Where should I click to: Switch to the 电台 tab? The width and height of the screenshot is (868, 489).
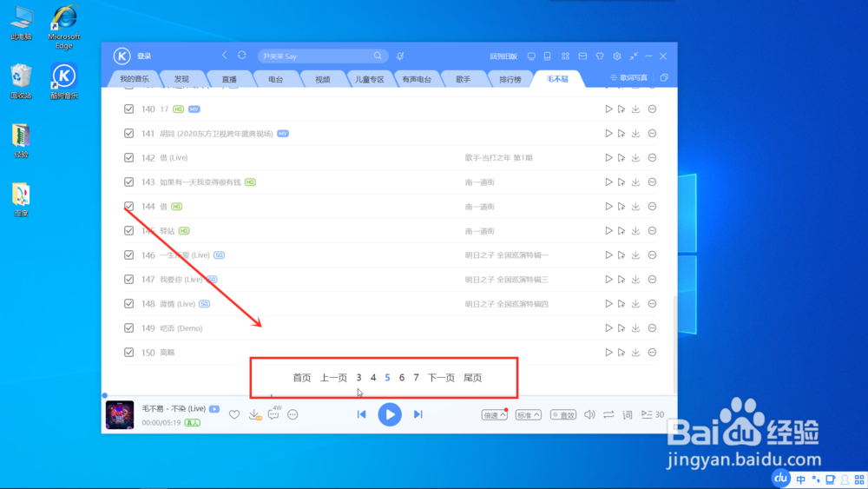pyautogui.click(x=276, y=79)
